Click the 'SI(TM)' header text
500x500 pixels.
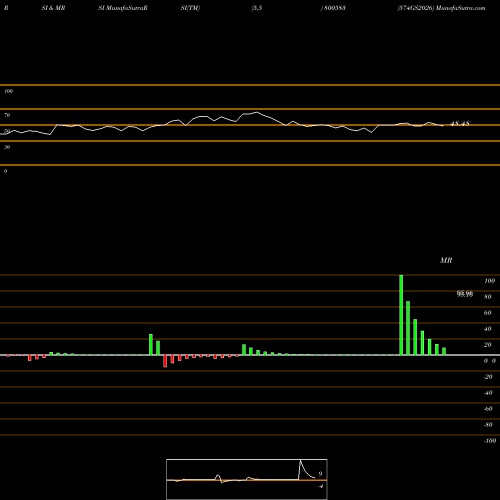(x=190, y=8)
